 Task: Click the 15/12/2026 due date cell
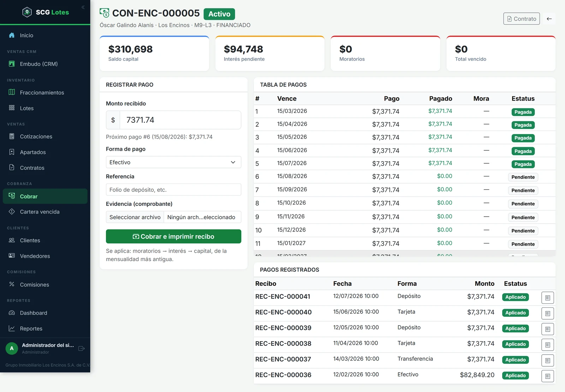291,230
